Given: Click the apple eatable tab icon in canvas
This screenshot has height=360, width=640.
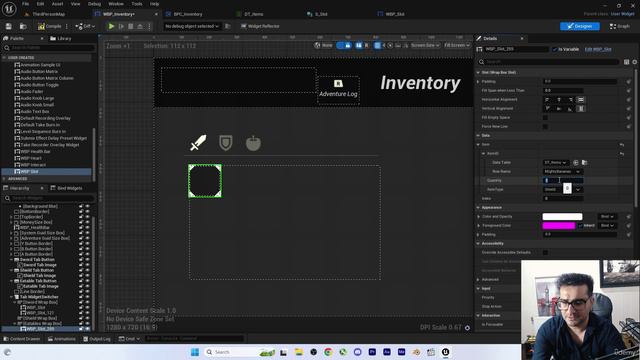Looking at the screenshot, I should tap(253, 143).
